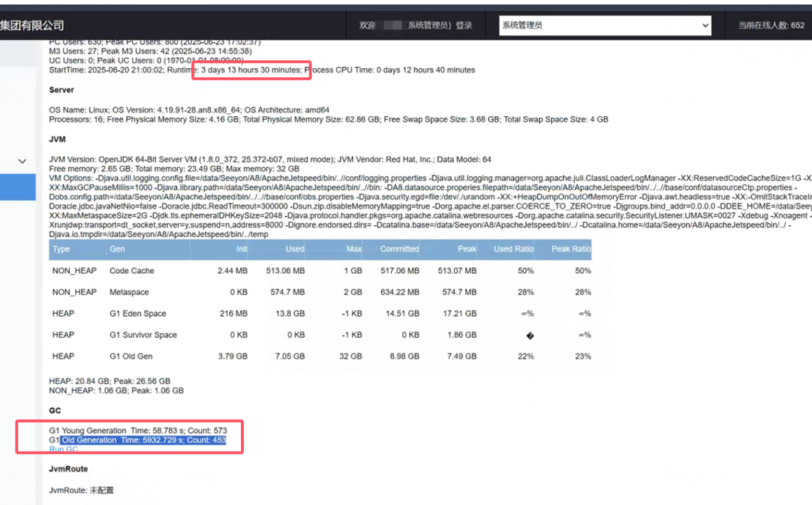Click the Type column header
The width and height of the screenshot is (812, 505).
click(61, 249)
